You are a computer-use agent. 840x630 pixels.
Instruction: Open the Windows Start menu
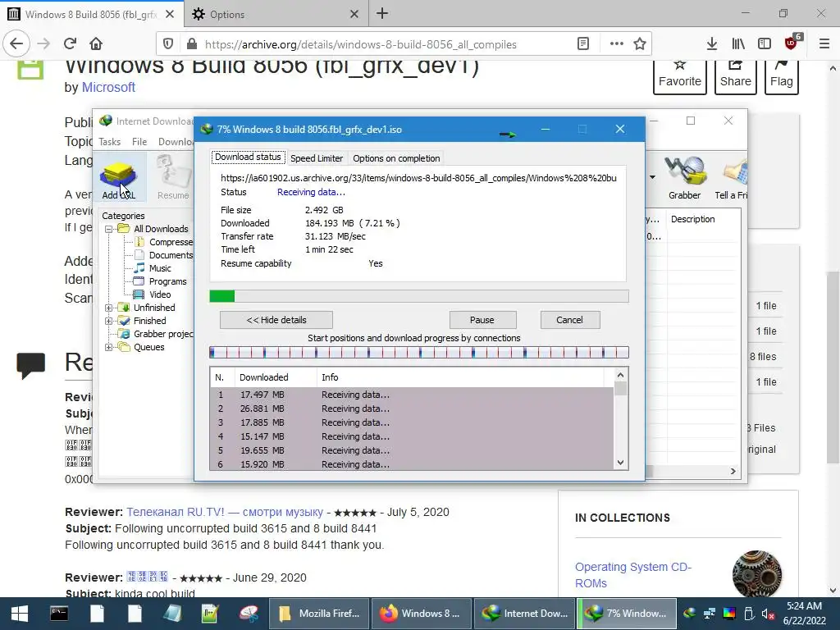click(x=20, y=614)
